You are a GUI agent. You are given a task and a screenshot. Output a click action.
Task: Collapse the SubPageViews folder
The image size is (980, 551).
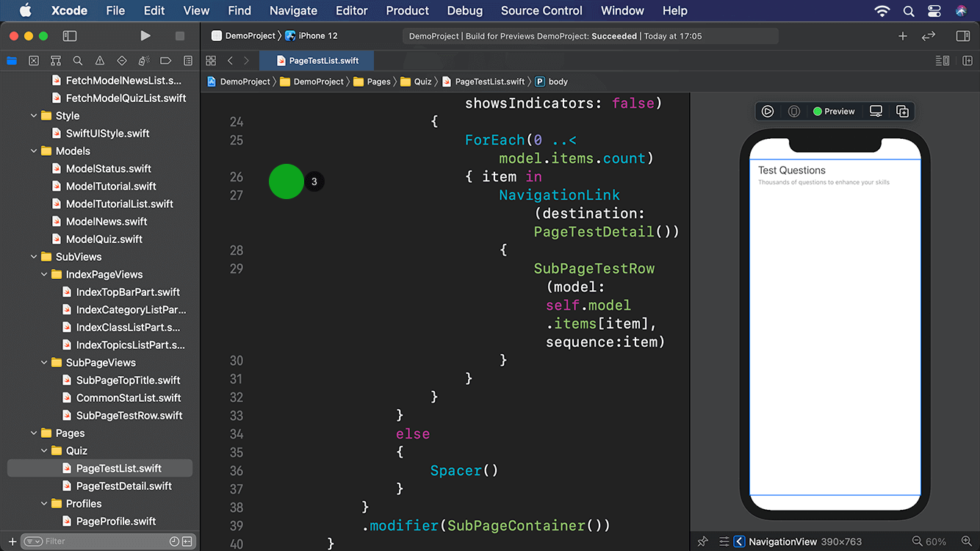[44, 362]
